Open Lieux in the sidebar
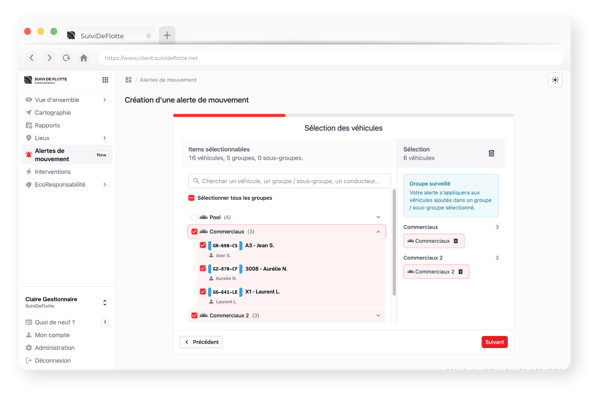The height and width of the screenshot is (399, 600). (42, 138)
